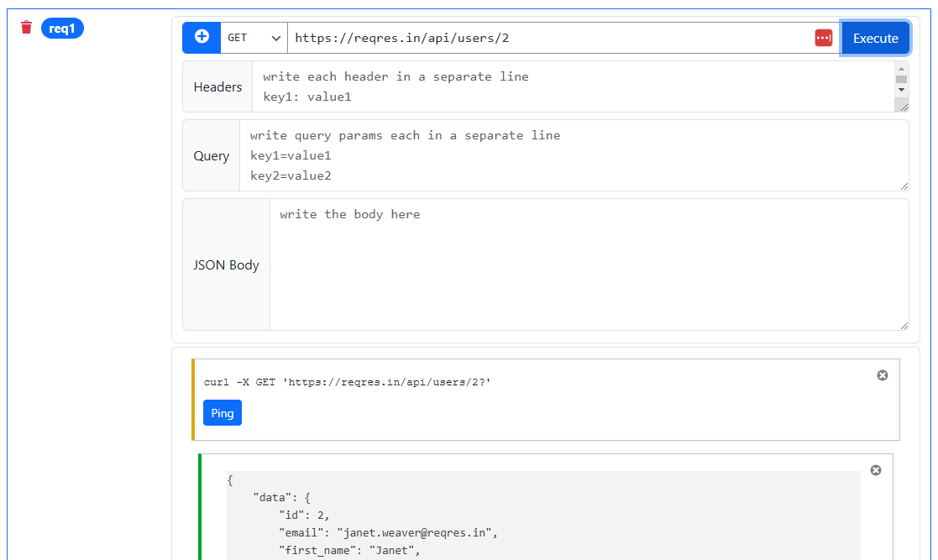Click the red password manager icon in URL field

(824, 38)
